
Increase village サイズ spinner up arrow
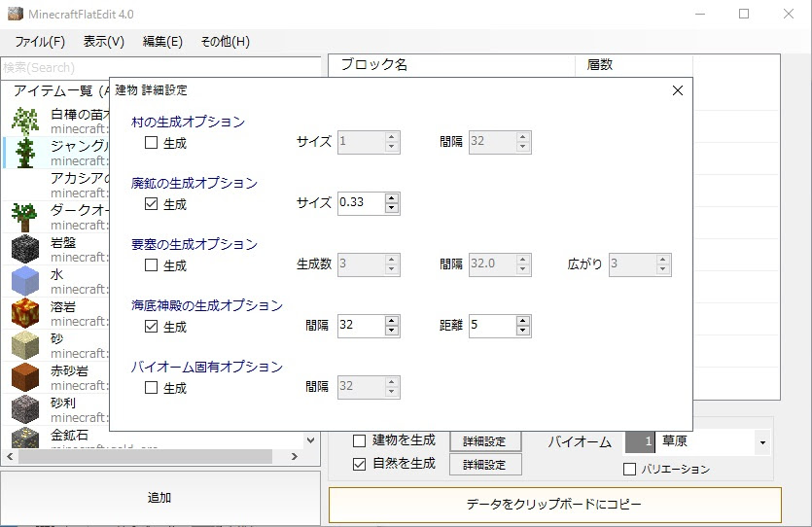coord(392,137)
